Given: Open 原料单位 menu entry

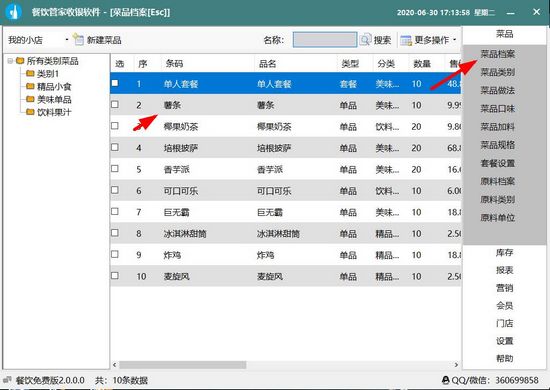Looking at the screenshot, I should [x=497, y=218].
